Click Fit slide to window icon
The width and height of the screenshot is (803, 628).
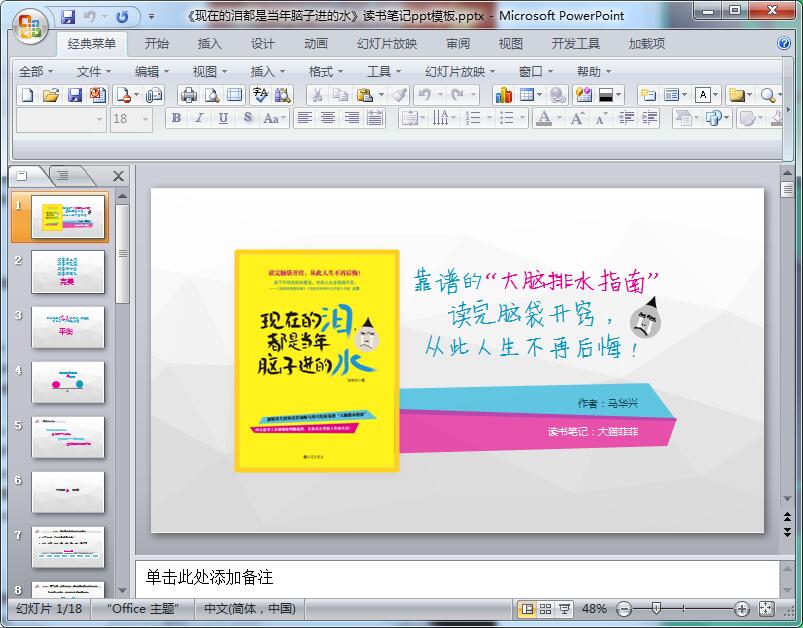pyautogui.click(x=766, y=609)
